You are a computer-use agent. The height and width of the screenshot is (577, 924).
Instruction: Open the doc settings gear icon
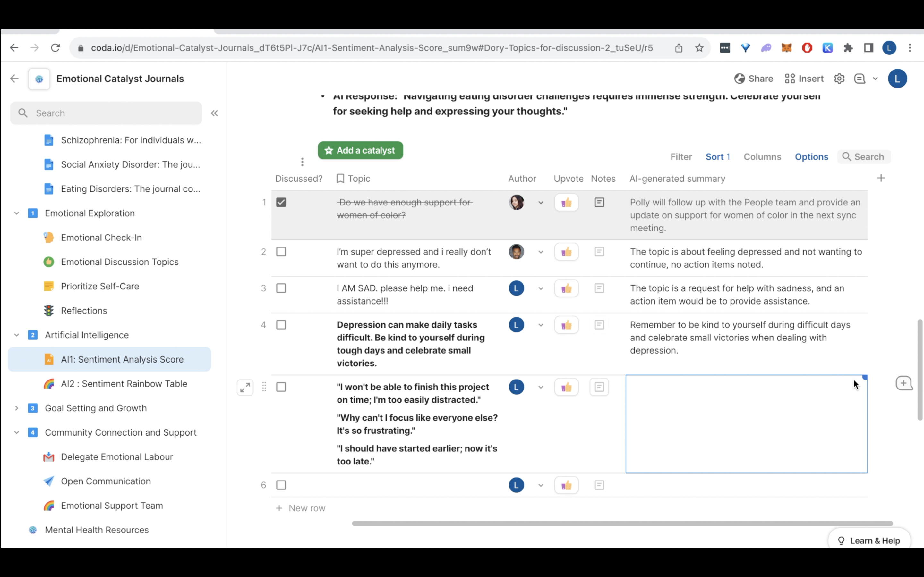pyautogui.click(x=839, y=79)
